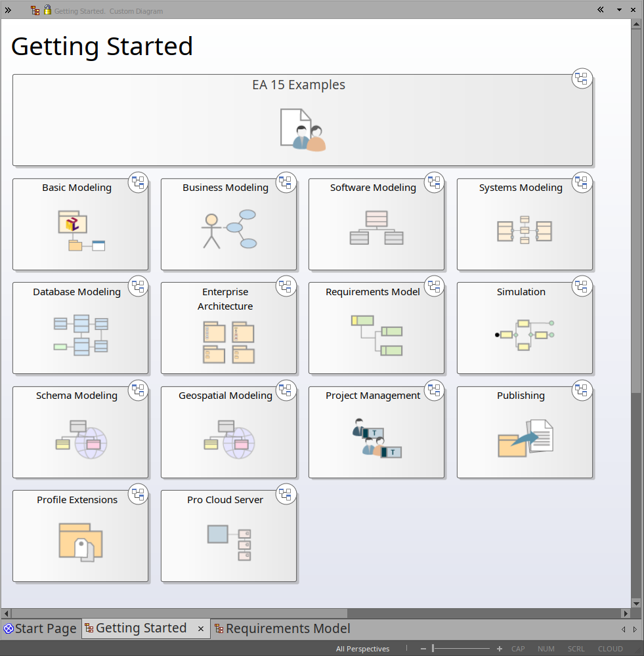Viewport: 644px width, 656px height.
Task: Click composite diagram badge on Systems Modeling
Action: pyautogui.click(x=582, y=183)
